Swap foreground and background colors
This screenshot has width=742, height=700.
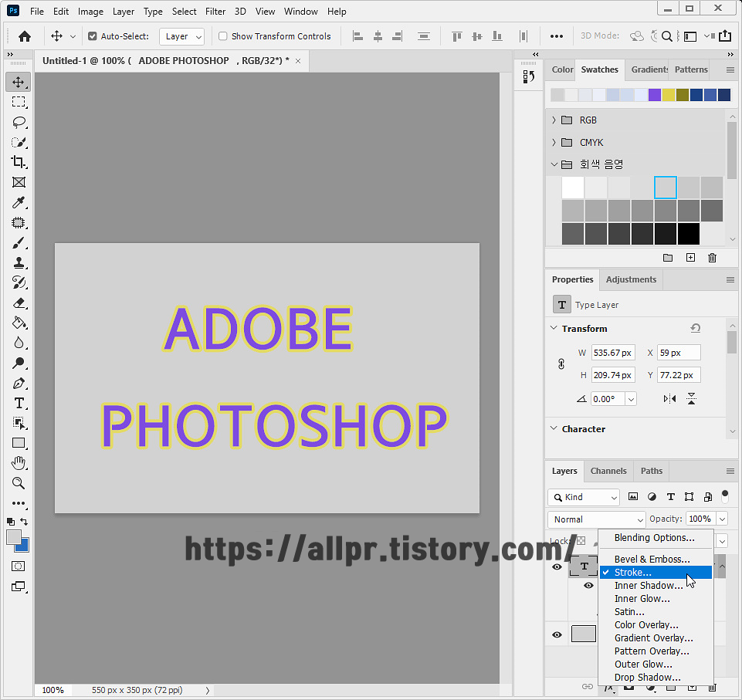[24, 522]
